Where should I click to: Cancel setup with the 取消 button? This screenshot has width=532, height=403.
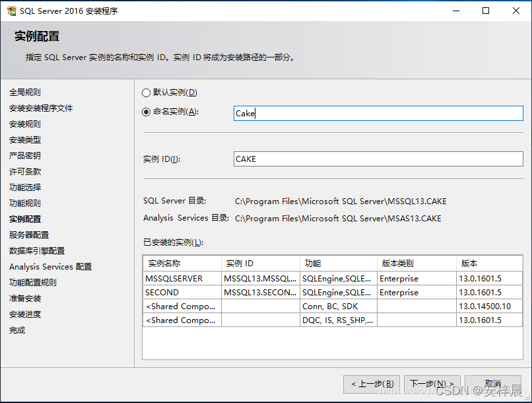coord(493,385)
